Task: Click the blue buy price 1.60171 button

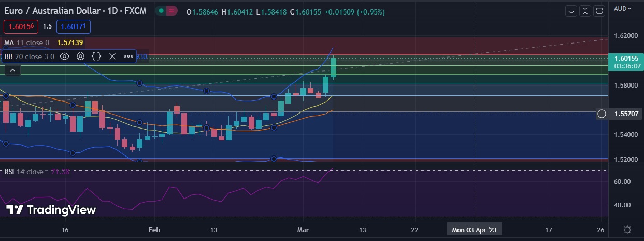Action: pyautogui.click(x=74, y=26)
